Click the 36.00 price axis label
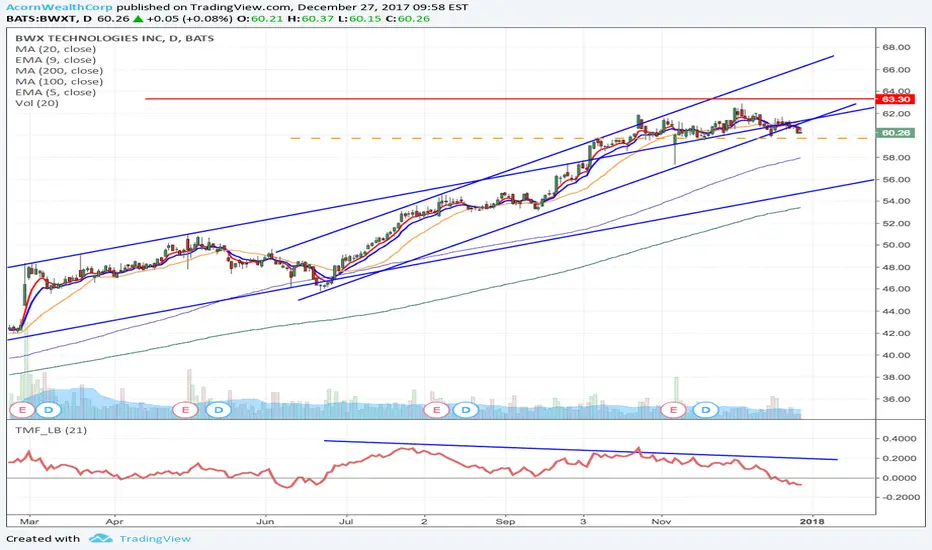 coord(896,399)
